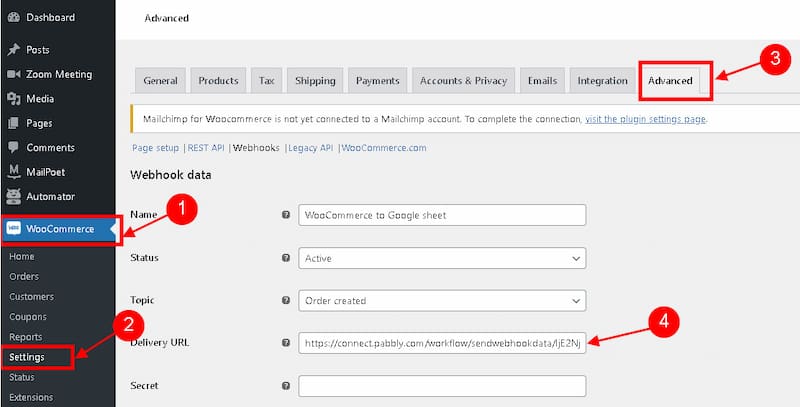The width and height of the screenshot is (800, 407).
Task: Click the Comments speech bubble icon
Action: pyautogui.click(x=14, y=148)
